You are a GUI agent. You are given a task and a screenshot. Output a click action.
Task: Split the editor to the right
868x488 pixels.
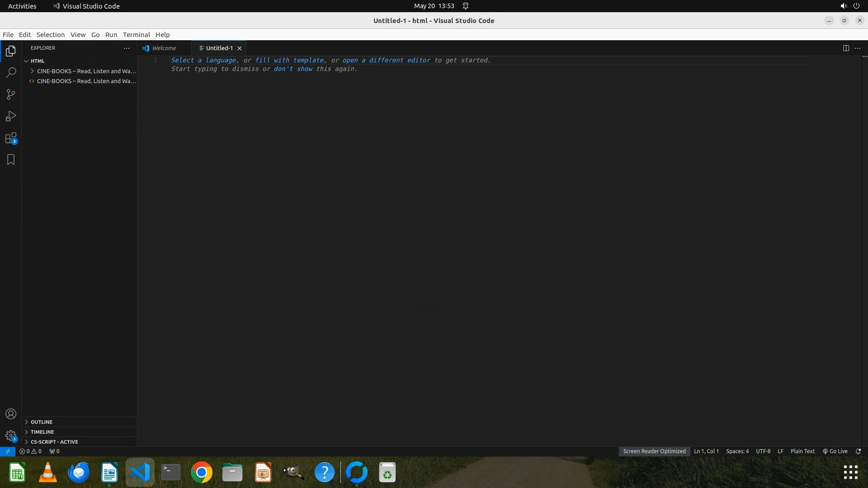(846, 48)
